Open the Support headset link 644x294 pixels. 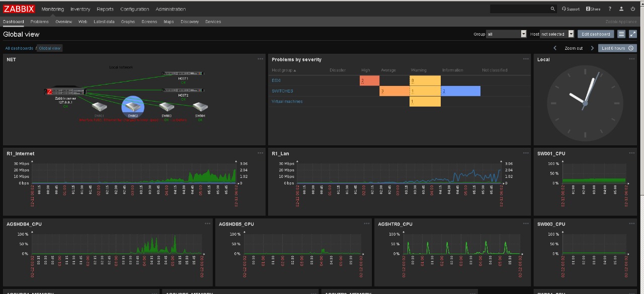(x=571, y=9)
